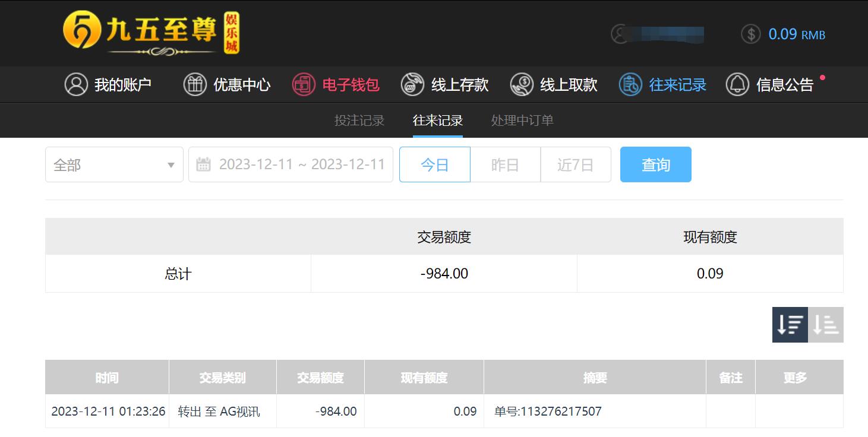This screenshot has width=868, height=437.
Task: Select the 昨日 date filter
Action: (x=506, y=164)
